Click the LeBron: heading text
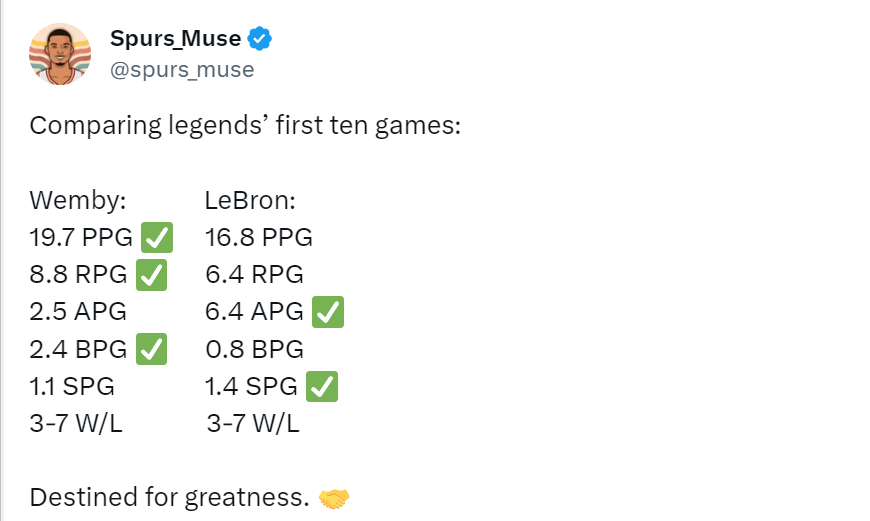This screenshot has width=870, height=521. pos(250,200)
